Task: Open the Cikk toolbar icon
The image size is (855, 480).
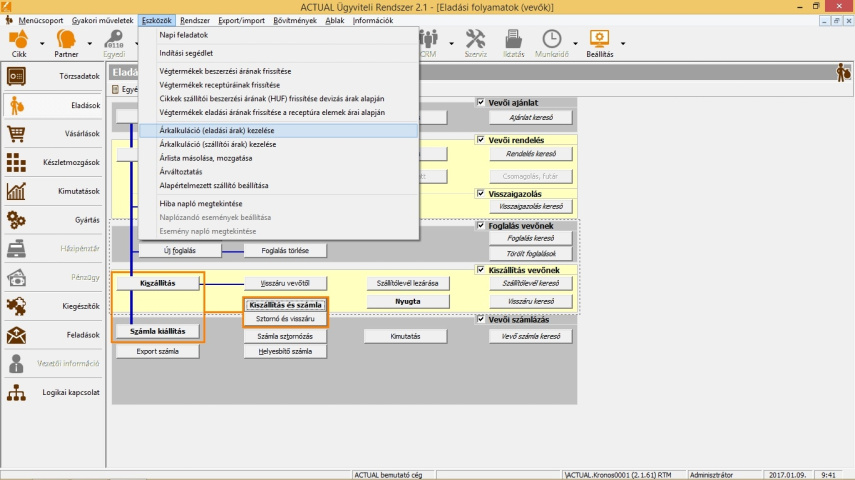Action: coord(19,40)
